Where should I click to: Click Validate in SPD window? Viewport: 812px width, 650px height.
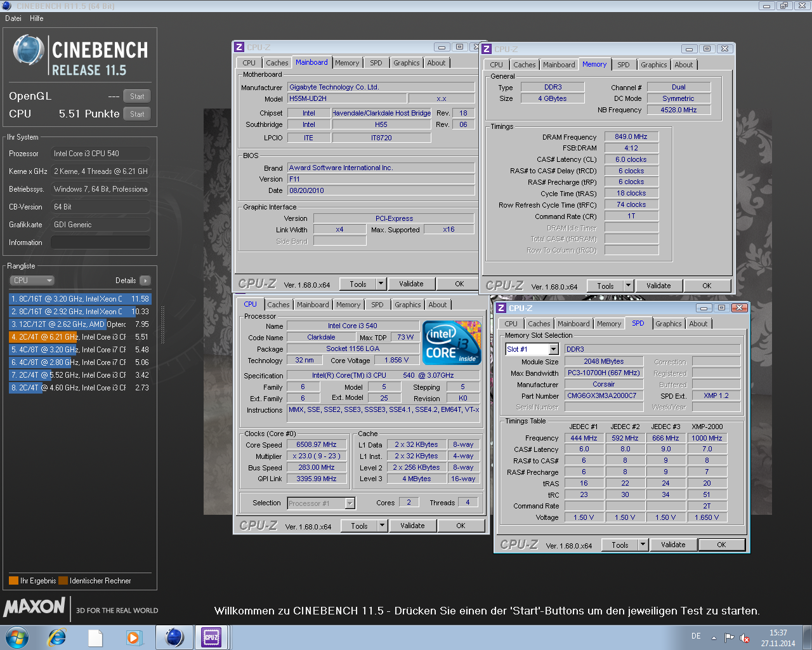(x=673, y=545)
